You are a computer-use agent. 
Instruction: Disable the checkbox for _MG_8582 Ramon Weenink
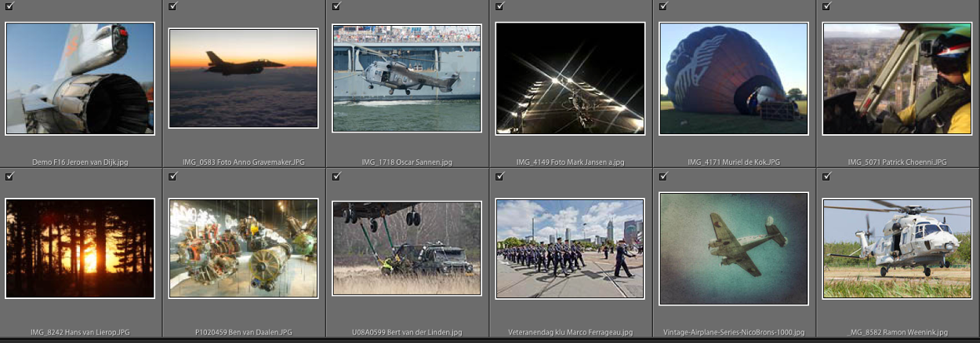tap(826, 177)
